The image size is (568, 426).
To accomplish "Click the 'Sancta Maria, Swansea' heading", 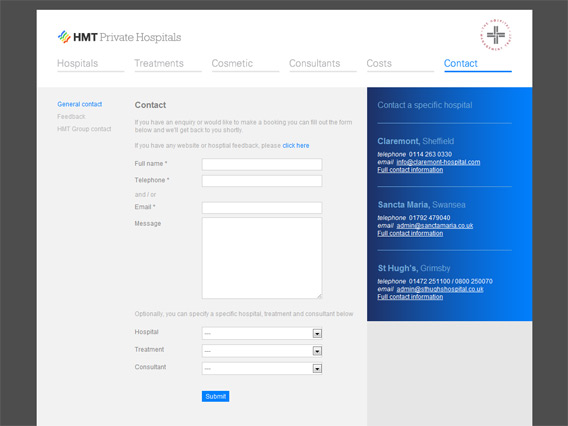I will (x=422, y=205).
